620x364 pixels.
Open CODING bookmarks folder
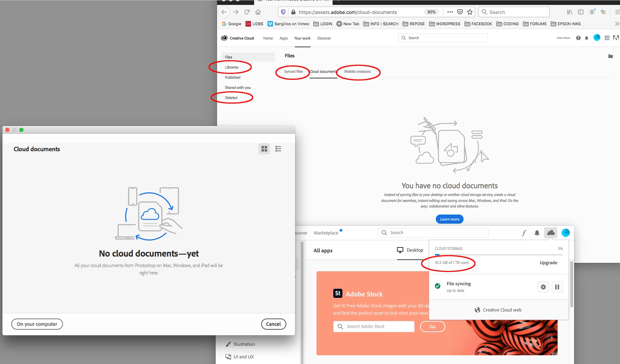(x=508, y=24)
